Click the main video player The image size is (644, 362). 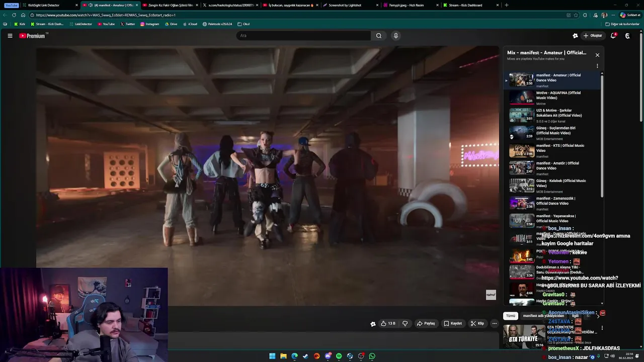click(268, 176)
